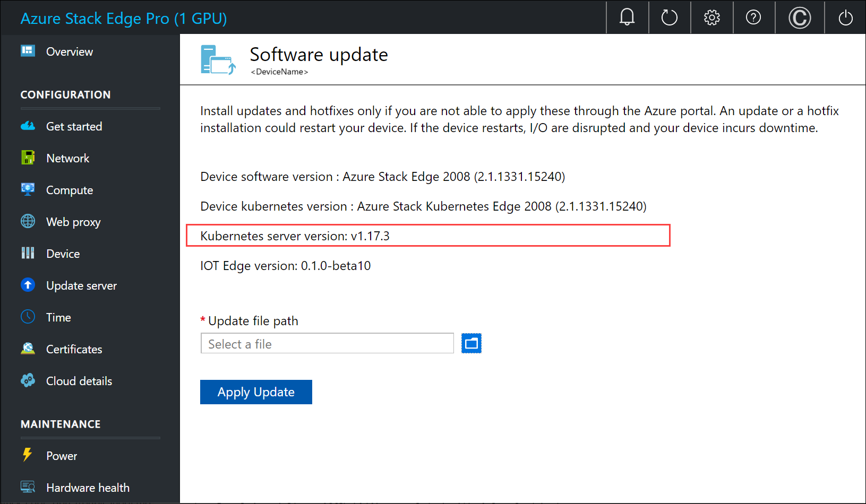Click the Select a file input field

point(327,343)
